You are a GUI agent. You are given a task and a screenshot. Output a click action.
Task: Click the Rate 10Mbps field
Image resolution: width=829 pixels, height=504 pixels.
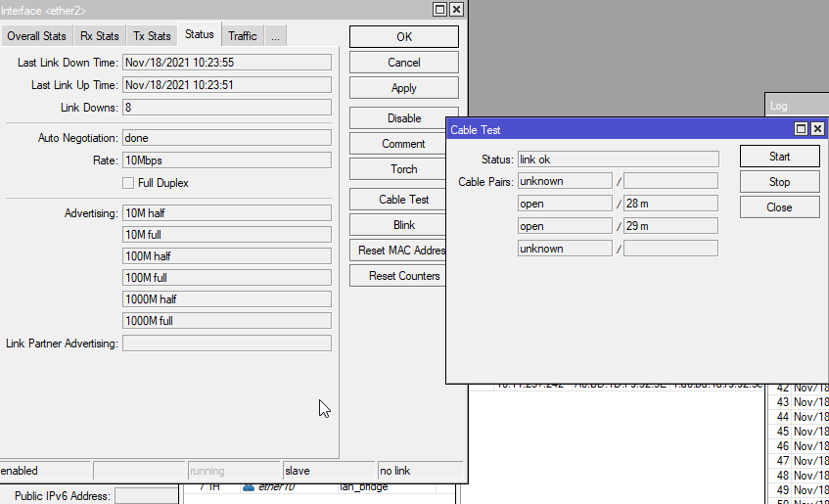click(x=227, y=160)
